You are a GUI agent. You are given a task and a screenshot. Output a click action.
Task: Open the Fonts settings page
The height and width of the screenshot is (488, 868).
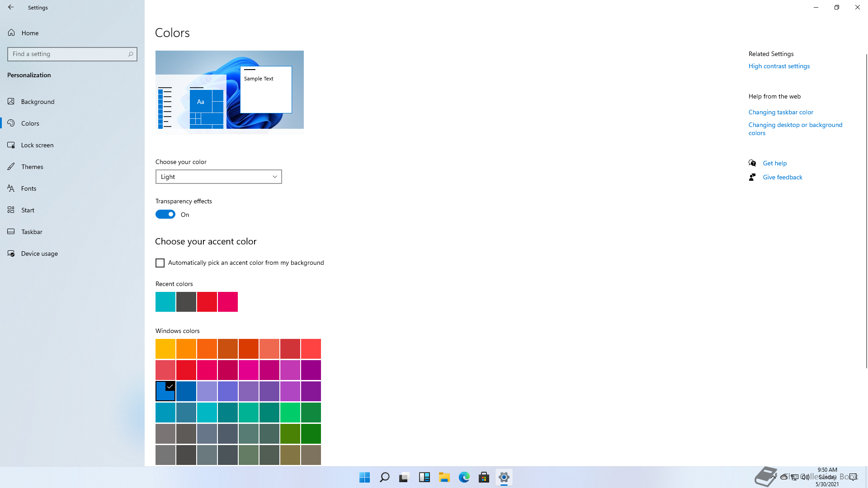coord(72,188)
